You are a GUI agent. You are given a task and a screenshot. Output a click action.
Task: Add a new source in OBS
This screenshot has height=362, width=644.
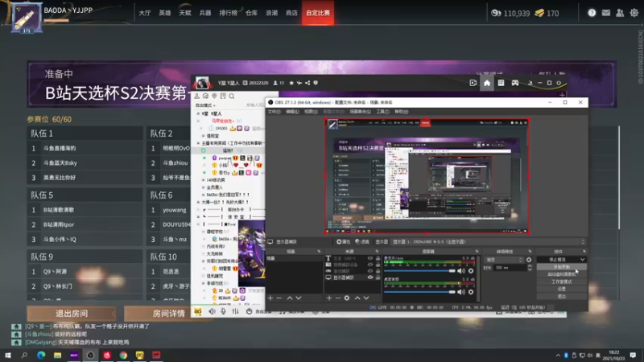[329, 298]
